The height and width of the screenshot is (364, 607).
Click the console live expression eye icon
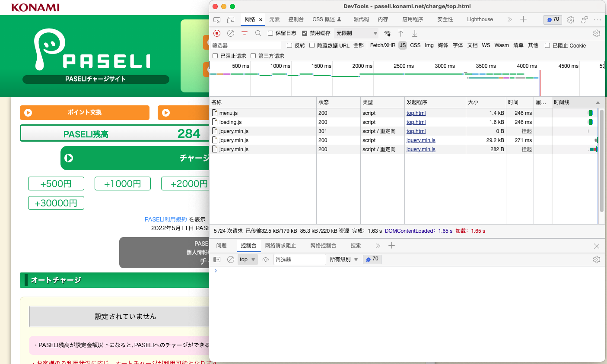pyautogui.click(x=266, y=260)
